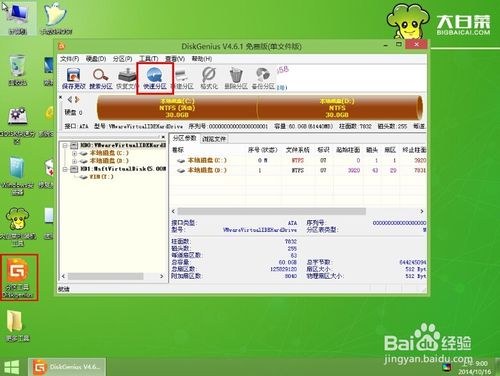Select 本地磁盘 (C:) row in partition table
Image resolution: width=500 pixels, height=376 pixels.
click(x=299, y=160)
